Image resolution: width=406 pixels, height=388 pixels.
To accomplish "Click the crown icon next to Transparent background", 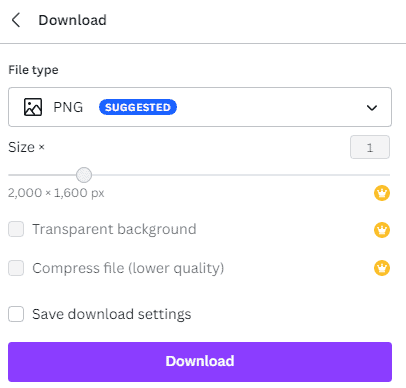I will (x=382, y=230).
